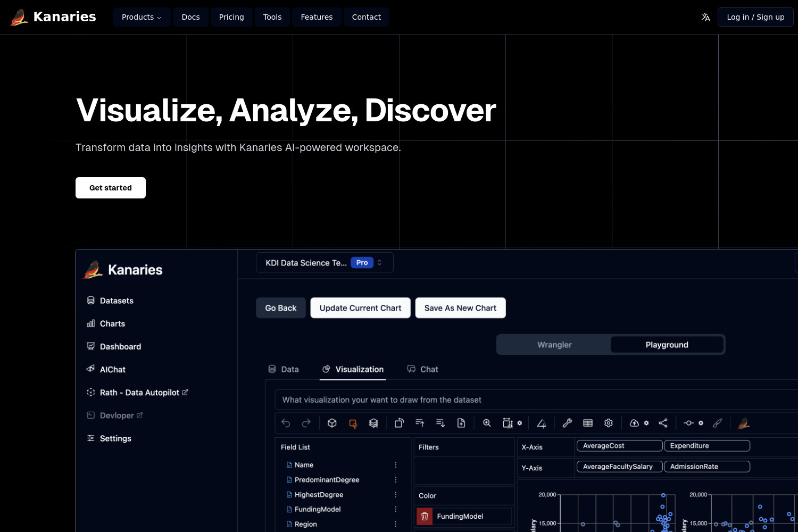Viewport: 798px width, 532px height.
Task: Click the settings gear icon in chart toolbar
Action: click(x=609, y=423)
